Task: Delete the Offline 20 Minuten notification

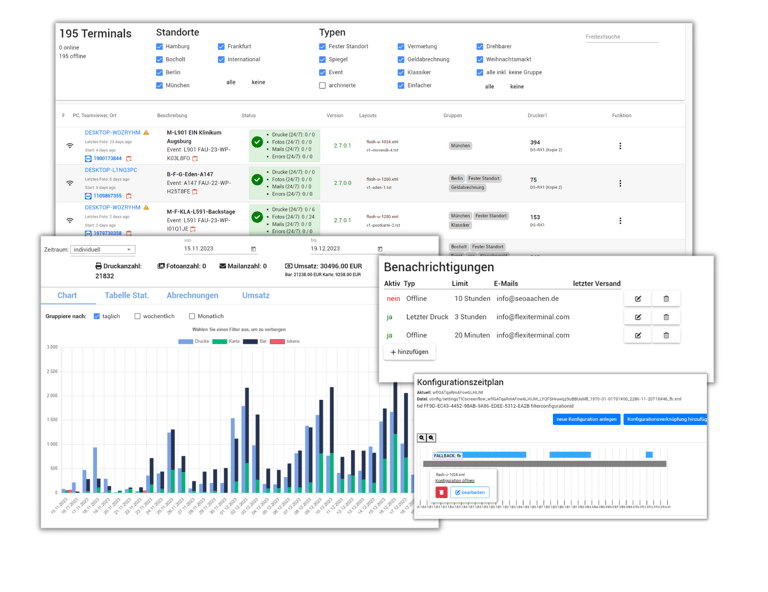Action: tap(666, 335)
